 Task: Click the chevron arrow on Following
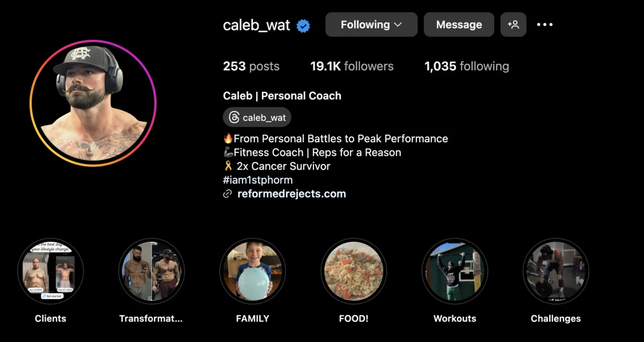398,25
